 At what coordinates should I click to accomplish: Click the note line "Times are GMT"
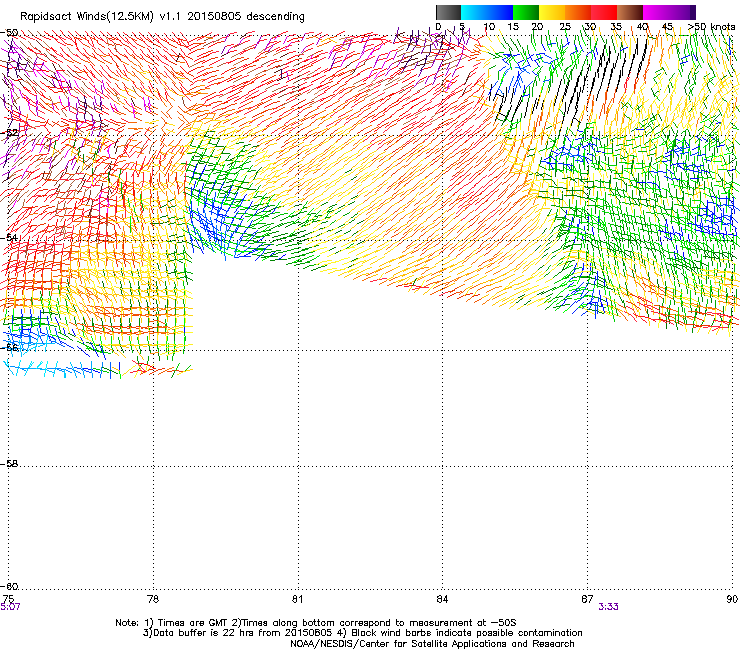click(x=316, y=623)
